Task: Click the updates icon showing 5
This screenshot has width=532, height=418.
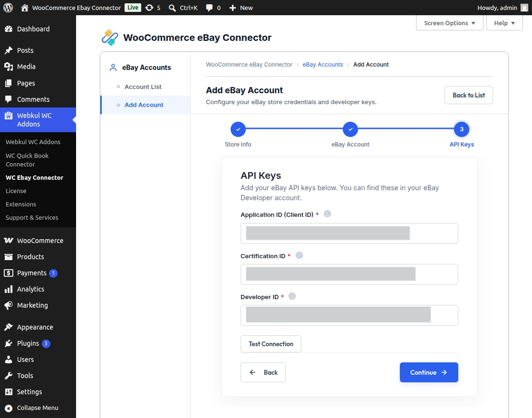Action: (x=149, y=8)
